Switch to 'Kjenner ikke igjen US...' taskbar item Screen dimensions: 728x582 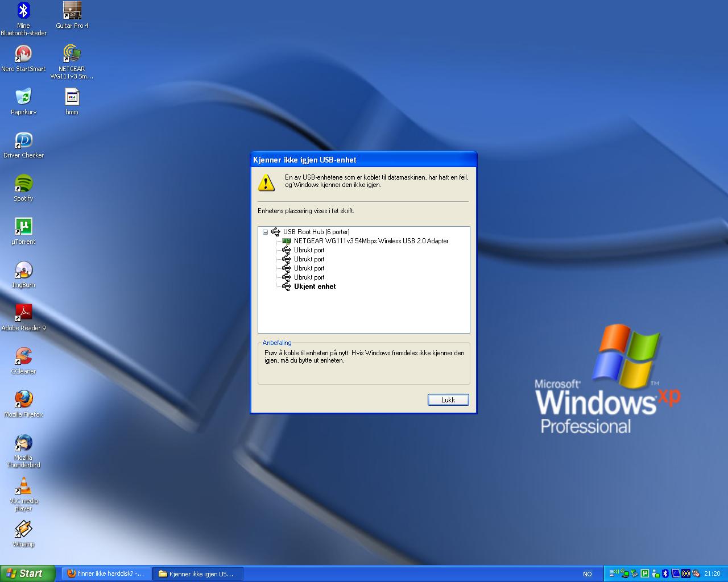198,573
